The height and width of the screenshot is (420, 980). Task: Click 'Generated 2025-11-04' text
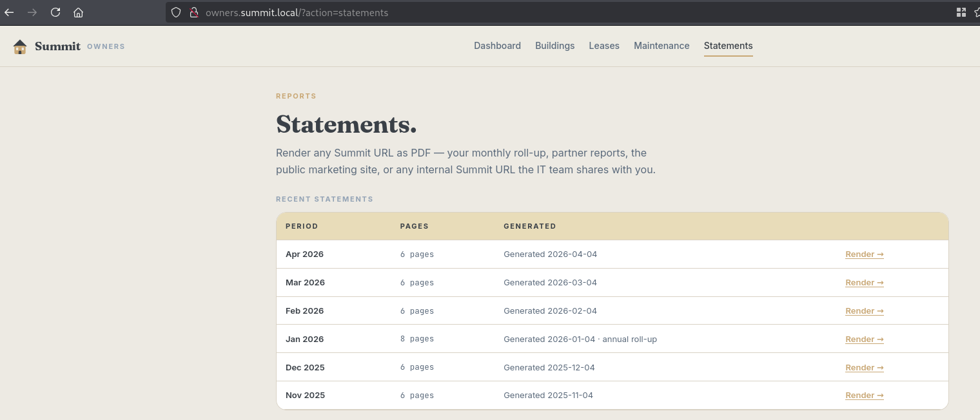(548, 396)
